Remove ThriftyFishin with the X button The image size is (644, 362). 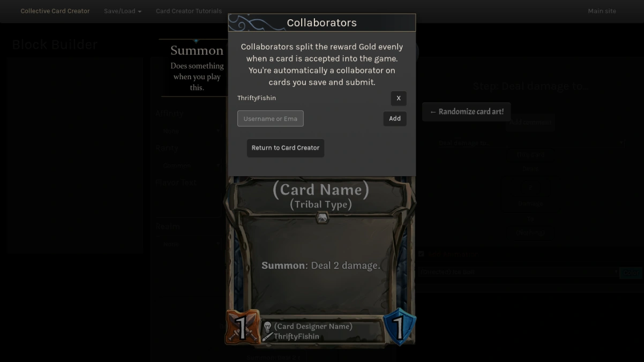tap(398, 98)
